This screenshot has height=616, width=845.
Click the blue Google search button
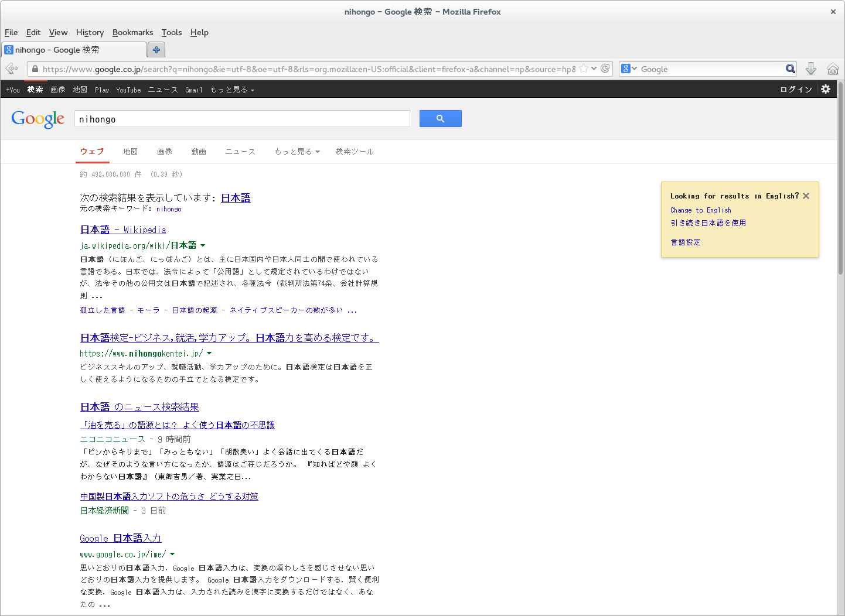[x=441, y=118]
